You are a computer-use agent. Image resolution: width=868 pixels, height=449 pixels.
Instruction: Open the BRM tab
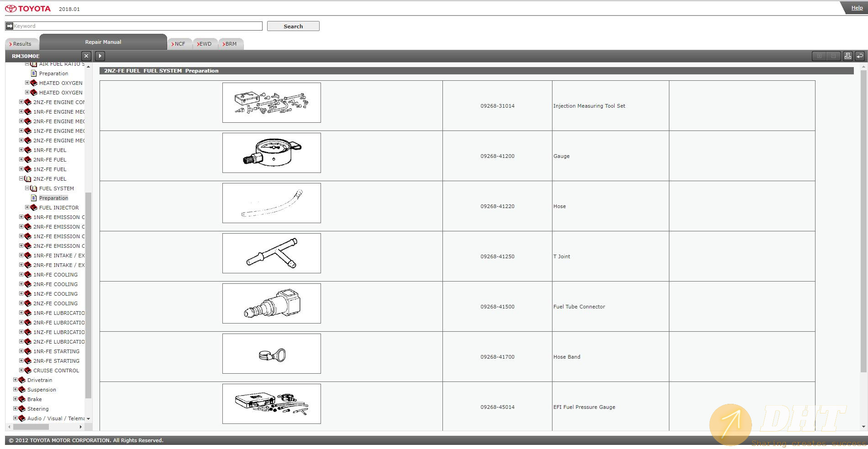[x=230, y=44]
